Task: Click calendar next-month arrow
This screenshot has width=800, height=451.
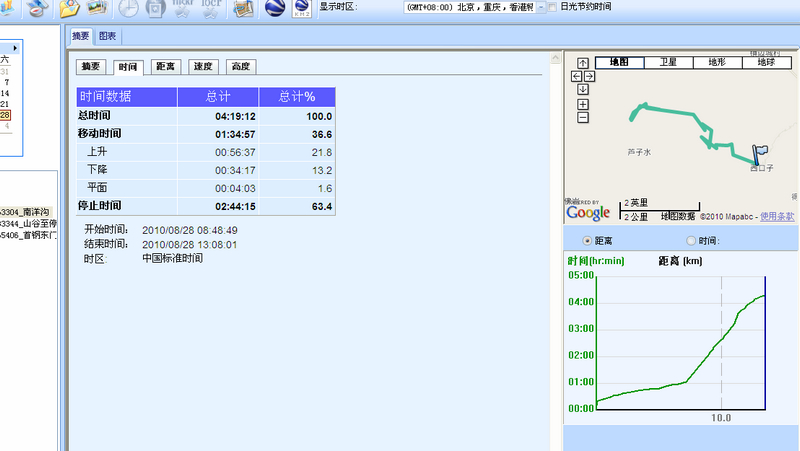Action: (x=15, y=48)
